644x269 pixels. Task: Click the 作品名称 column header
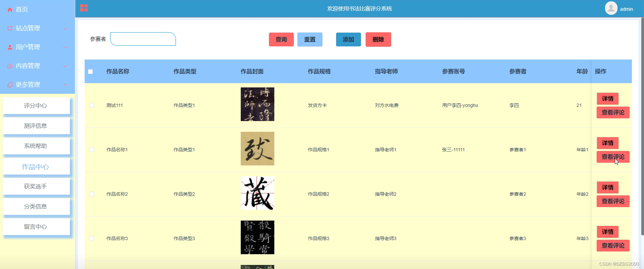click(118, 71)
